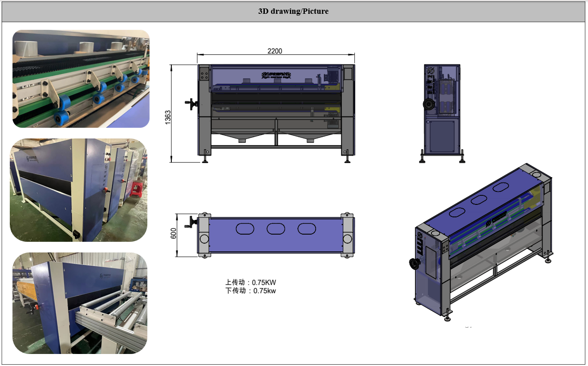This screenshot has height=366, width=588.
Task: Click the "3D drawing/Picture" header title
Action: [293, 12]
